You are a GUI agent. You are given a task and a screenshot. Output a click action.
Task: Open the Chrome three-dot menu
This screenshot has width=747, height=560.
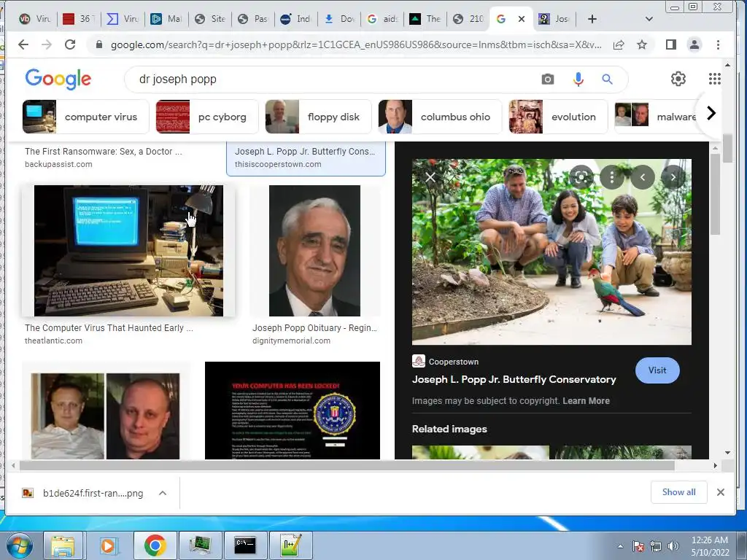tap(718, 44)
